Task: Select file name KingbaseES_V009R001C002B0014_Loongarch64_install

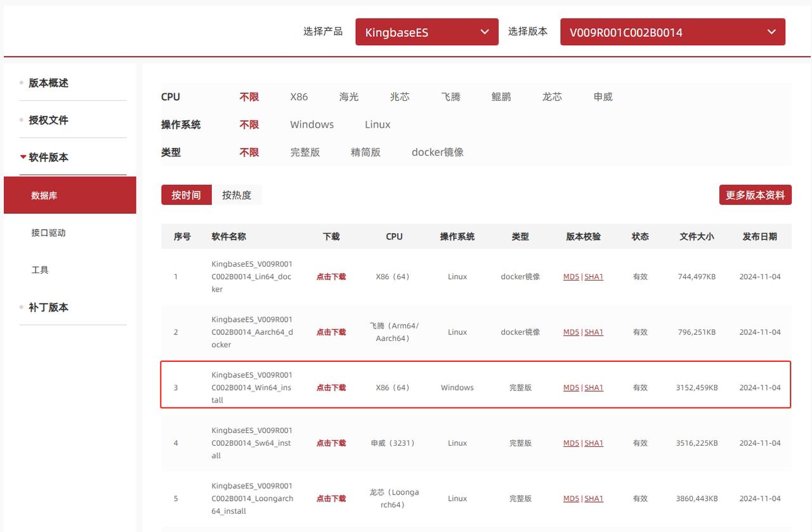Action: tap(252, 499)
